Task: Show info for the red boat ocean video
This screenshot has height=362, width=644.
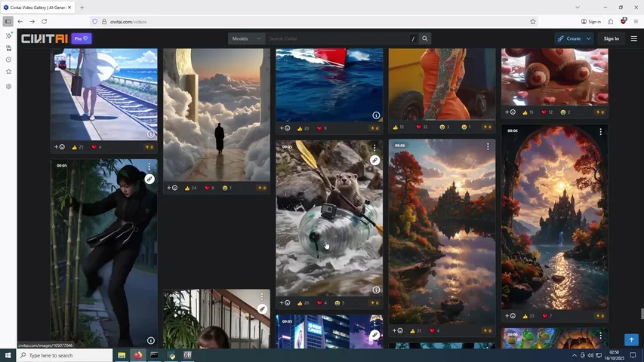Action: tap(376, 115)
